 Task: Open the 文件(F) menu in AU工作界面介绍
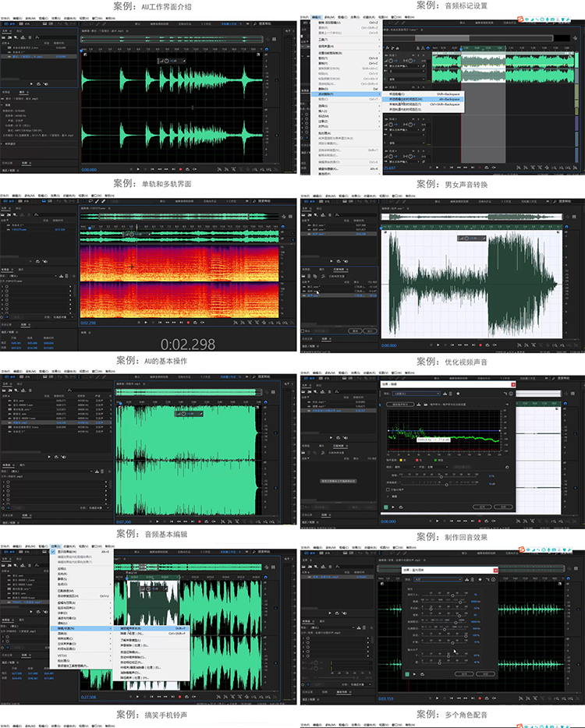[x=5, y=19]
